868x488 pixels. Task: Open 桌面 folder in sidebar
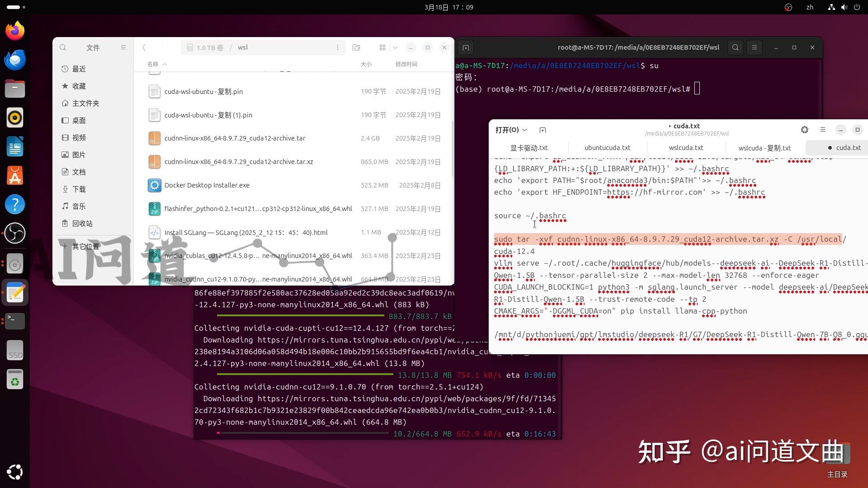coord(93,120)
